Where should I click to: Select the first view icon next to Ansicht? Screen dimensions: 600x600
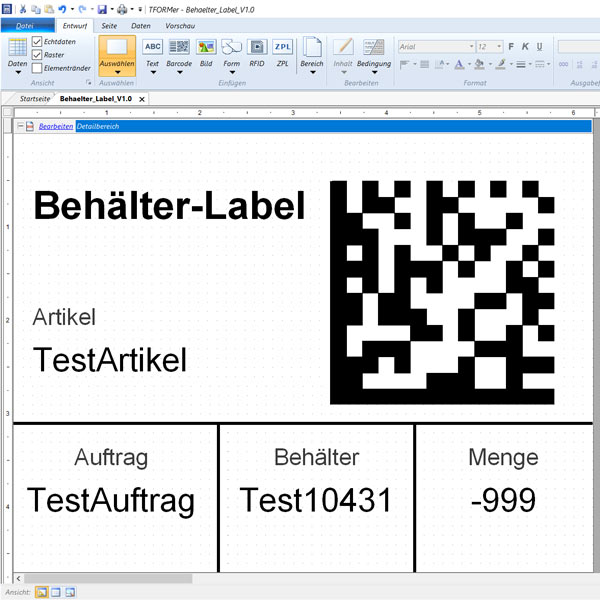(41, 592)
